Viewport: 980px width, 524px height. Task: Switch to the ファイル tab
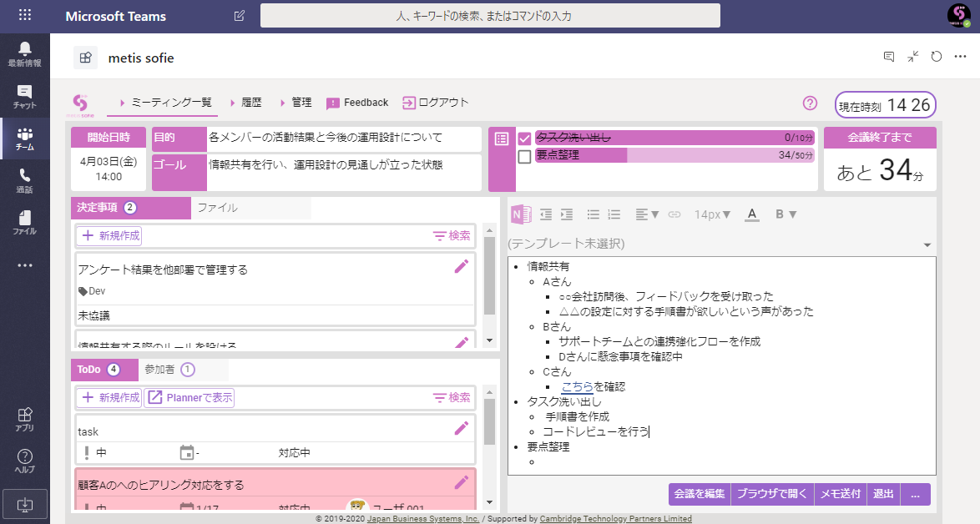point(250,208)
